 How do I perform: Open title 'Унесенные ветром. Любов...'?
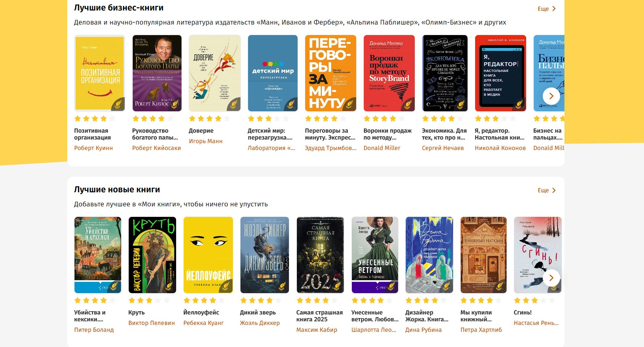tap(375, 316)
